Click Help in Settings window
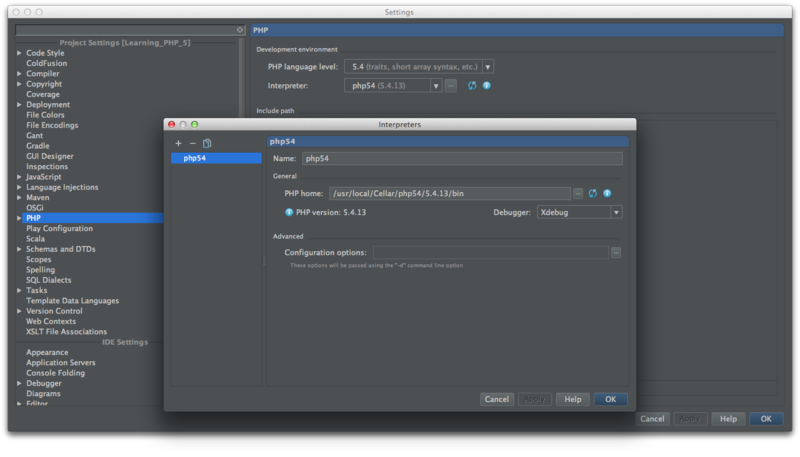Image resolution: width=800 pixels, height=457 pixels. (x=728, y=419)
